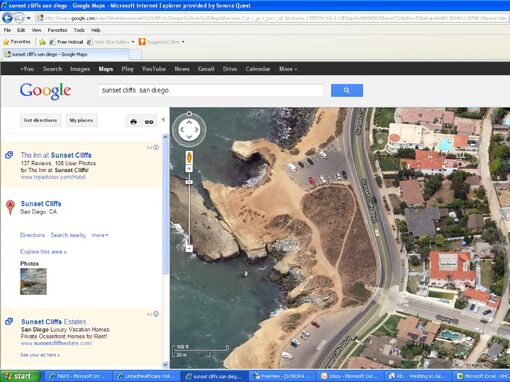Click the Google Maps search input field

(x=211, y=90)
